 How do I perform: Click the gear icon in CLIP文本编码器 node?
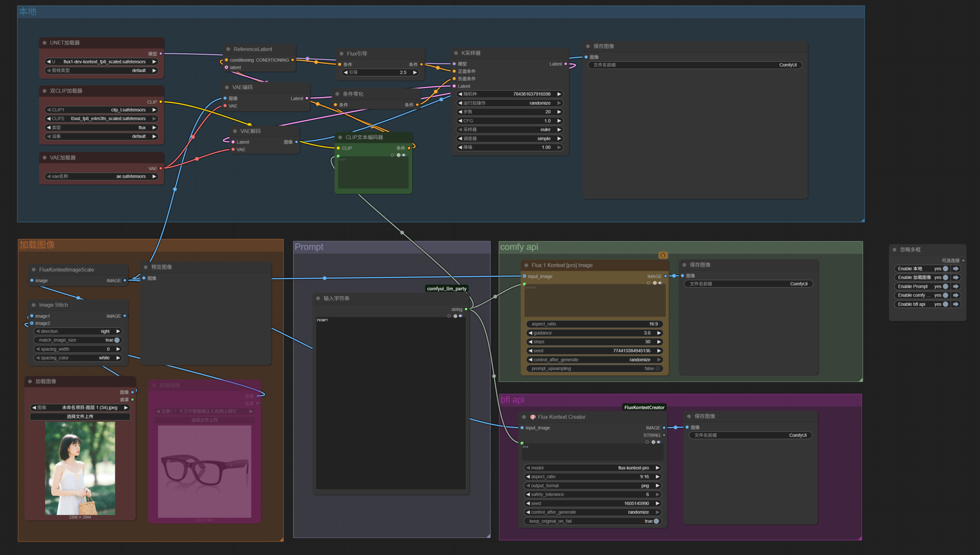coord(399,155)
